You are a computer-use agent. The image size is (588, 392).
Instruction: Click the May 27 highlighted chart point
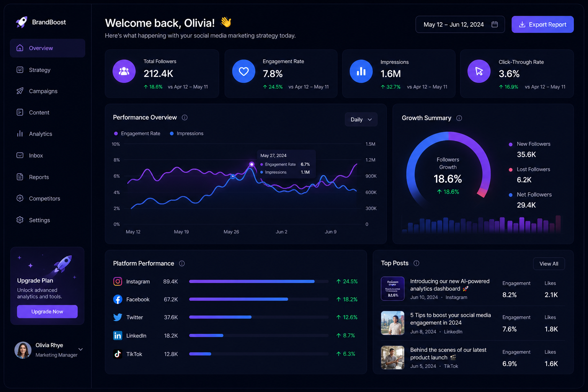coord(252,164)
